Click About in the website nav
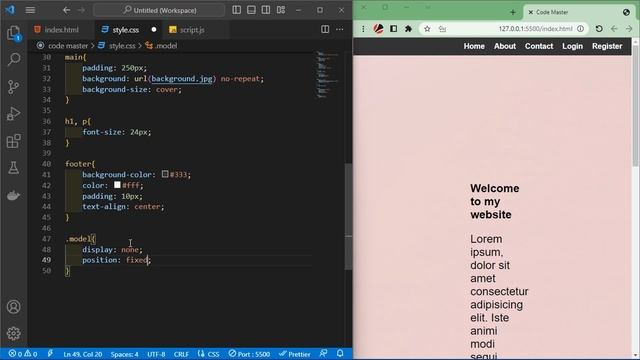 click(x=505, y=46)
